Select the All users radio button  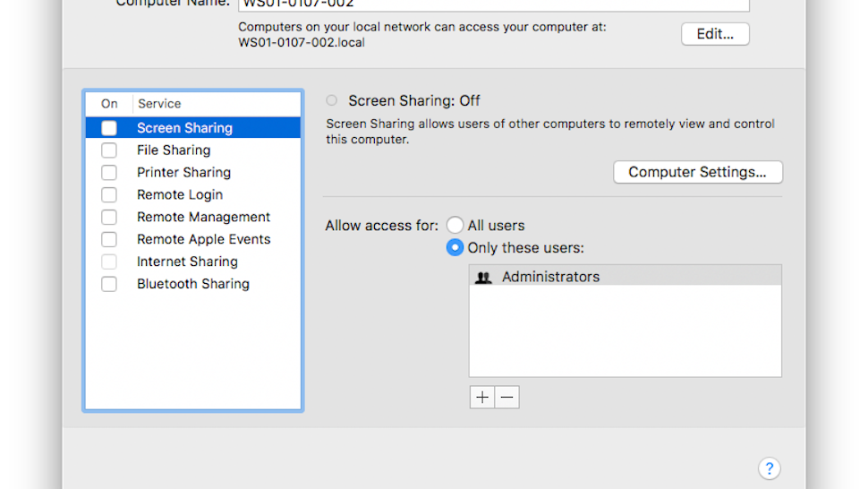pyautogui.click(x=455, y=226)
